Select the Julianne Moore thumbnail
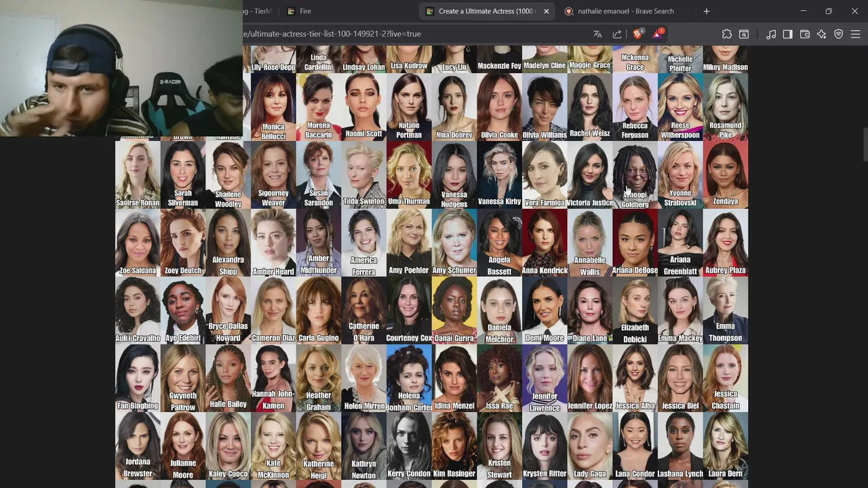This screenshot has height=488, width=868. click(183, 445)
